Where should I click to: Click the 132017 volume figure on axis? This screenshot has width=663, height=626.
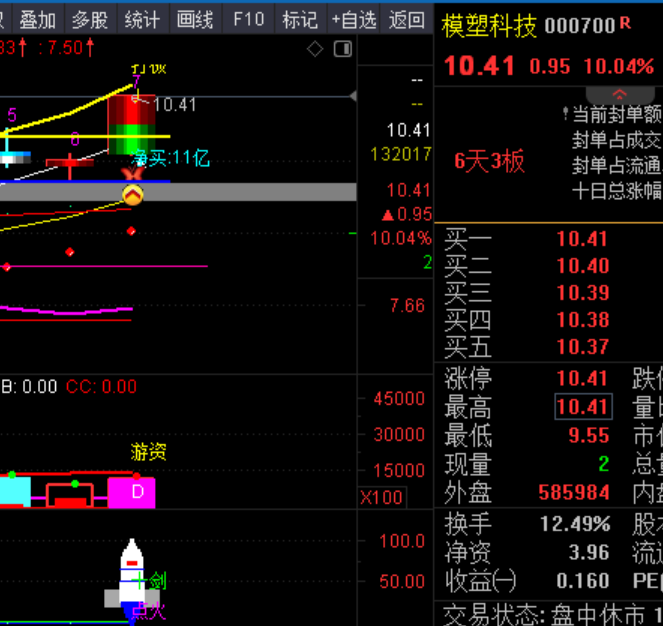(401, 154)
